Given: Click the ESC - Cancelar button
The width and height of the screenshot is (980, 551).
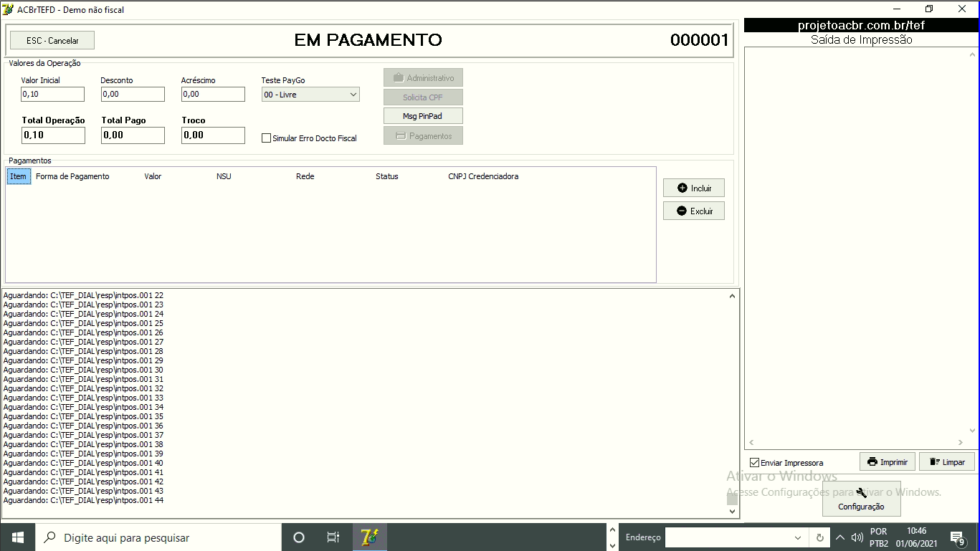Looking at the screenshot, I should pos(52,40).
